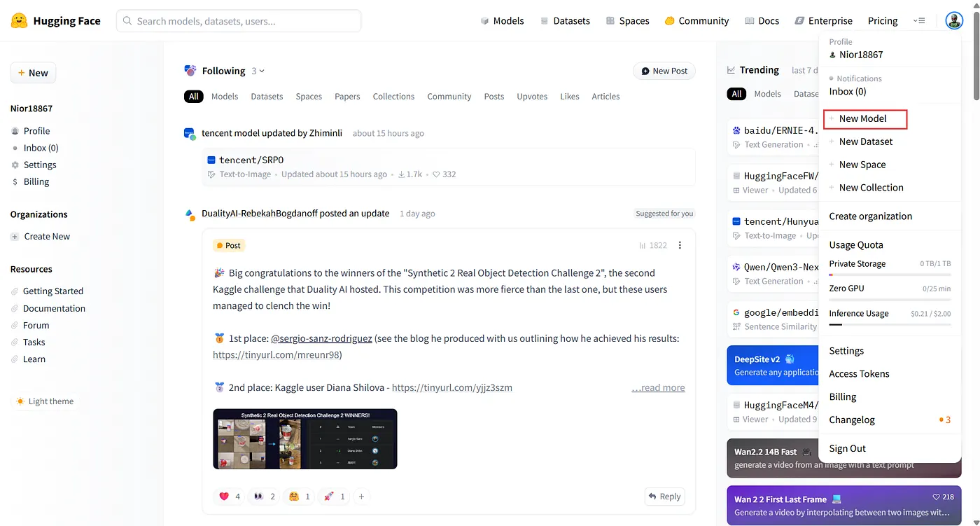The height and width of the screenshot is (526, 980).
Task: Open the more-navigation dropdown beside Pricing
Action: (919, 21)
